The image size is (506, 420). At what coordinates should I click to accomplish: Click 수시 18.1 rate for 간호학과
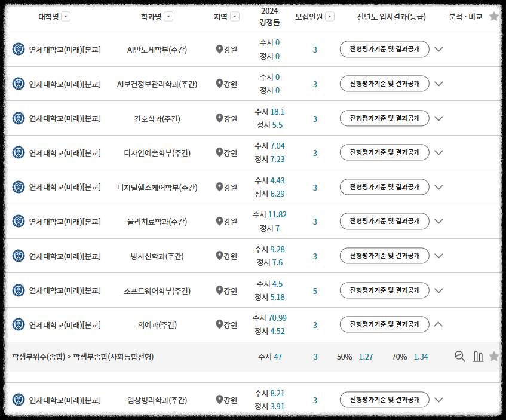point(269,112)
